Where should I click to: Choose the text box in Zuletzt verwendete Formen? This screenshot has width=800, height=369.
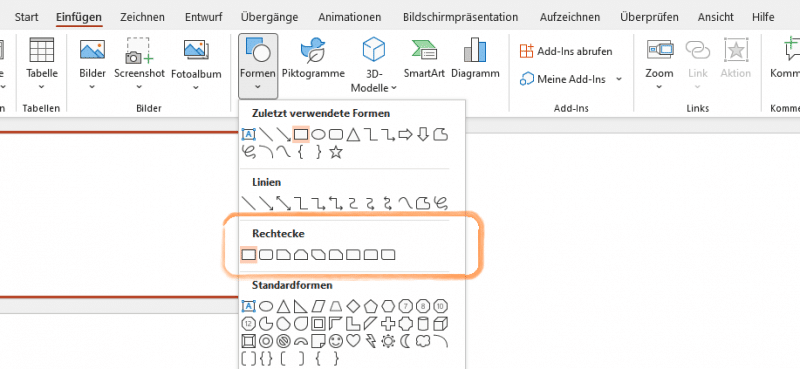pos(248,135)
